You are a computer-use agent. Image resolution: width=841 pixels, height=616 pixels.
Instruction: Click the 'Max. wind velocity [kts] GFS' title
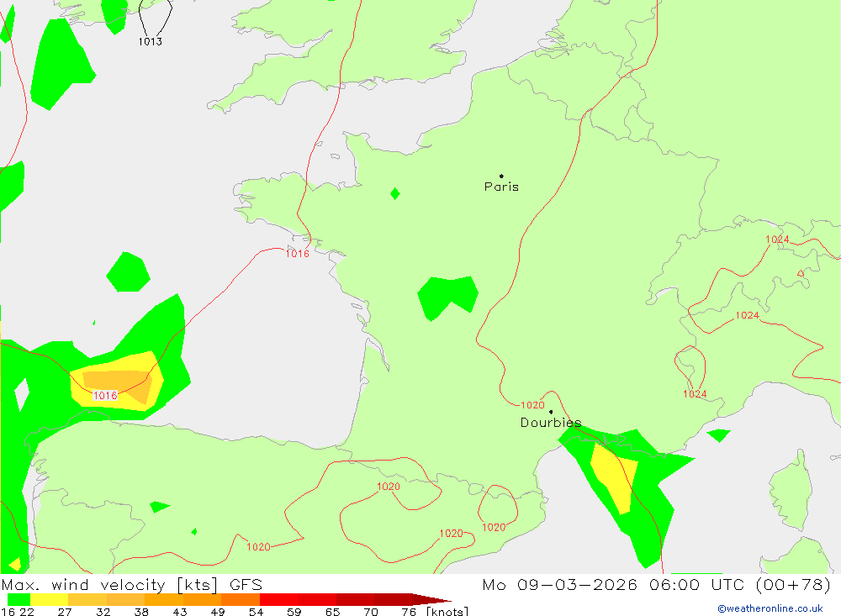[132, 584]
